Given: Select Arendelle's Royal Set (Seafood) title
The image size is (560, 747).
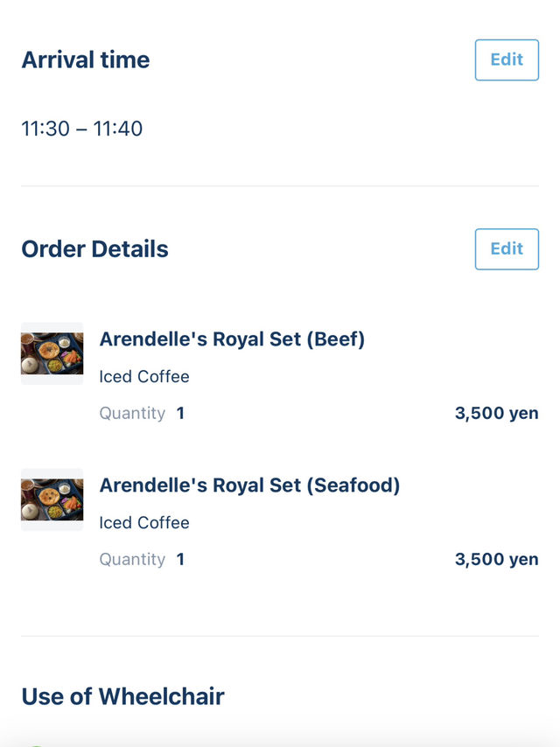Looking at the screenshot, I should (x=249, y=486).
